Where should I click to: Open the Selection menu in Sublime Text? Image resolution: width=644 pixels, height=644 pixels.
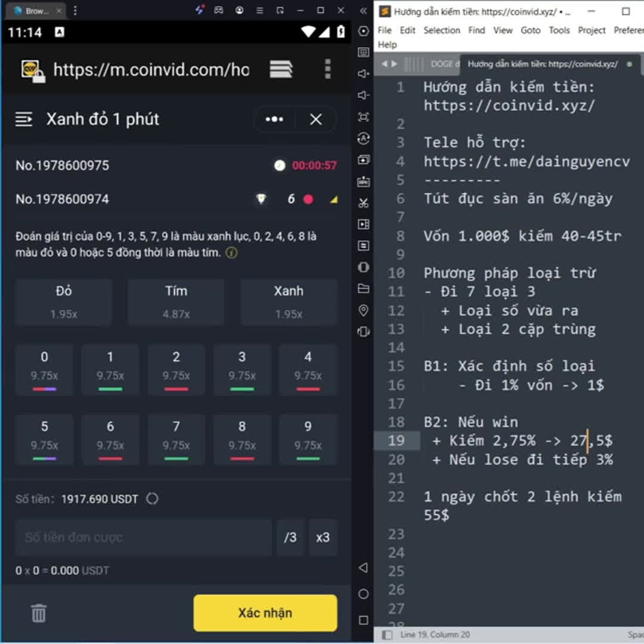click(441, 30)
